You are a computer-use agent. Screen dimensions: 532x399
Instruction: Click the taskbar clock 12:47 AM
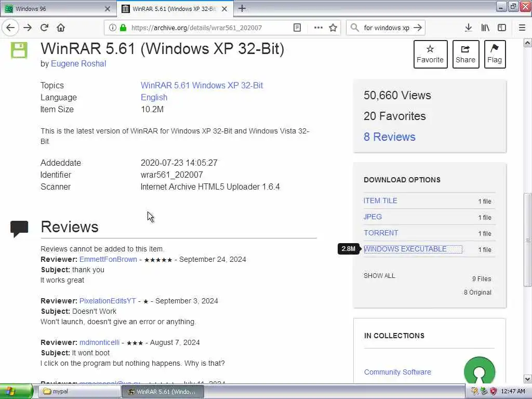[513, 392]
